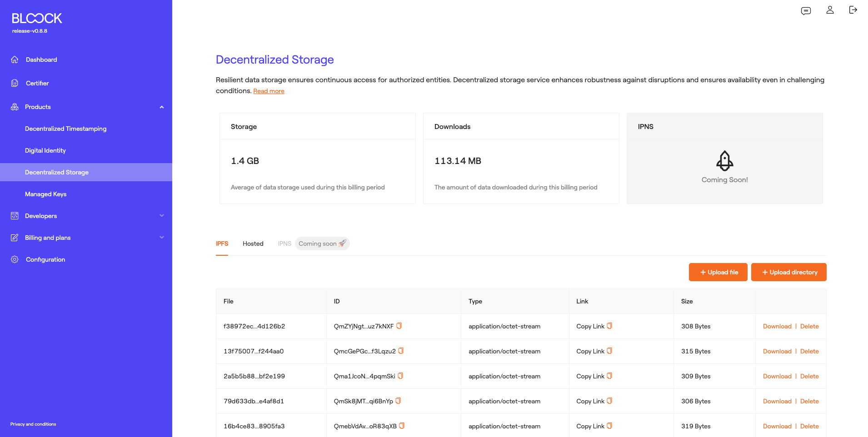Viewport: 868px width, 437px height.
Task: Open the user profile icon
Action: 830,10
